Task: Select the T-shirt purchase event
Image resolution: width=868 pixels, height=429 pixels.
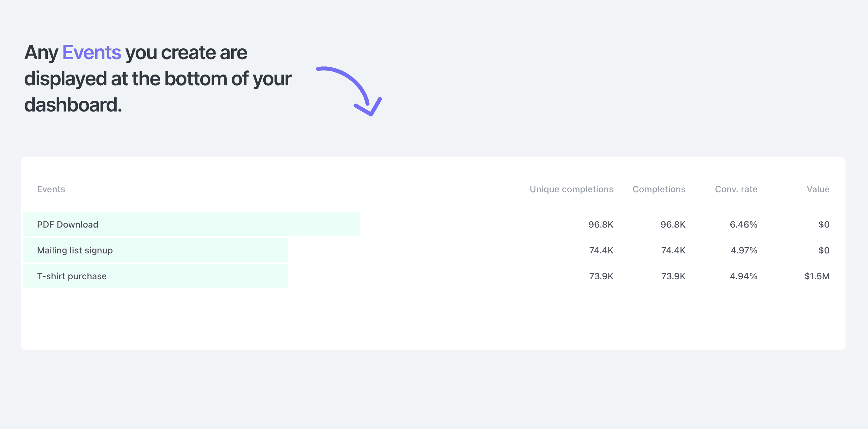Action: click(x=72, y=276)
